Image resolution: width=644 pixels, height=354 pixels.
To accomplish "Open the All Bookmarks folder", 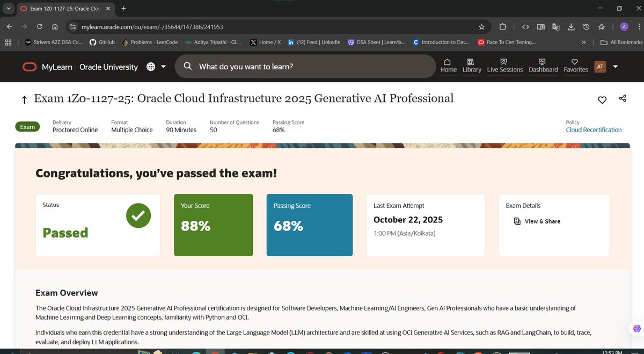I will pyautogui.click(x=621, y=42).
